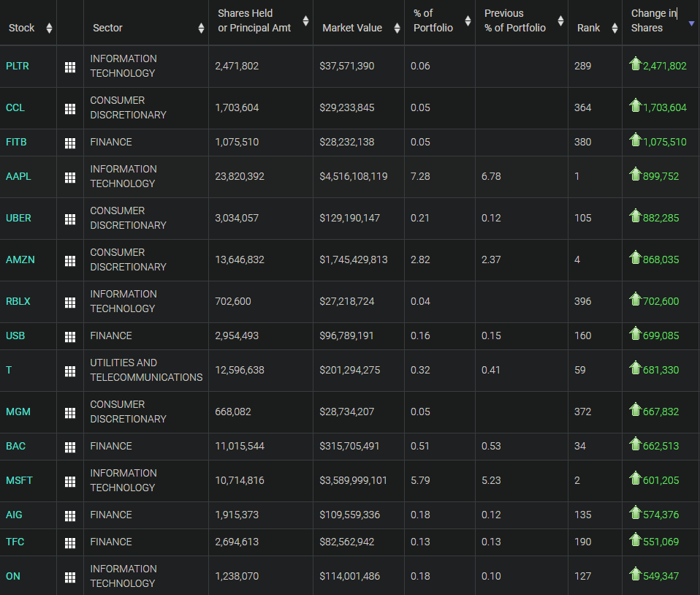Select market value $129,190,147

coord(349,218)
